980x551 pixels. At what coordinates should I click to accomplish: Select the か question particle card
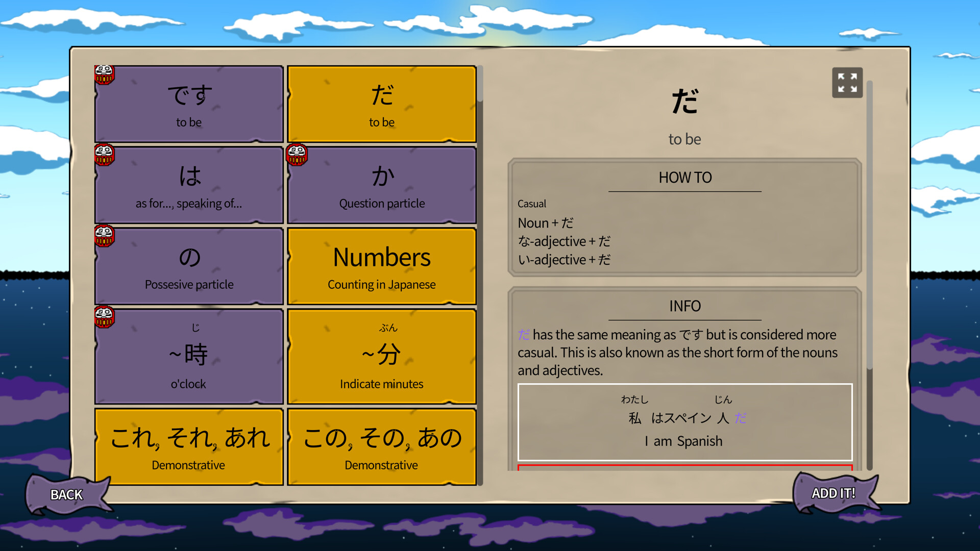point(381,185)
